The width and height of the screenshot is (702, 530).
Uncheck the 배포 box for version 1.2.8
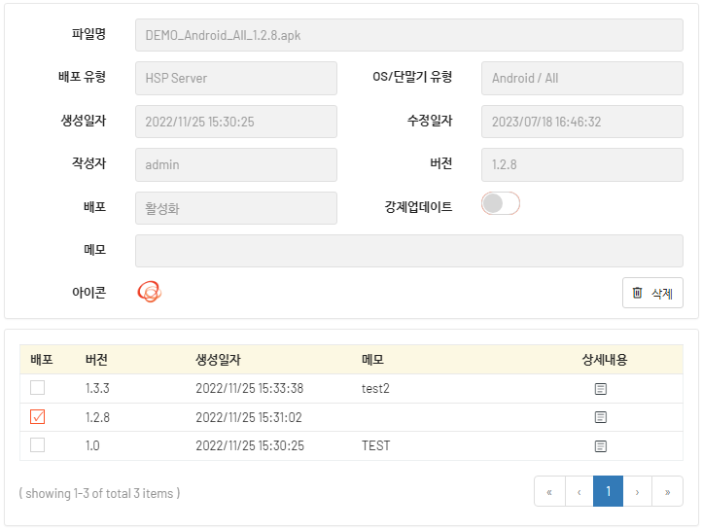tap(38, 417)
